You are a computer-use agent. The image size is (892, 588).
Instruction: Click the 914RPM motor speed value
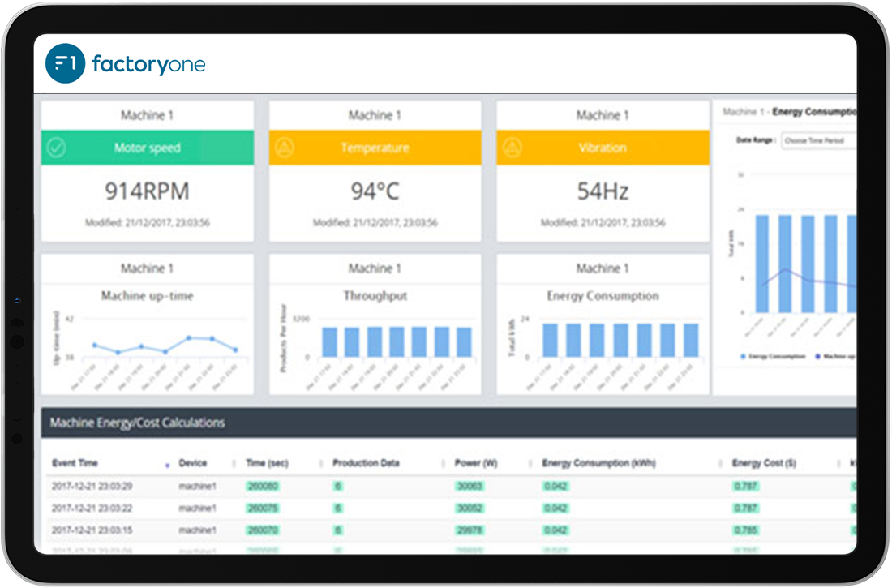[x=148, y=191]
